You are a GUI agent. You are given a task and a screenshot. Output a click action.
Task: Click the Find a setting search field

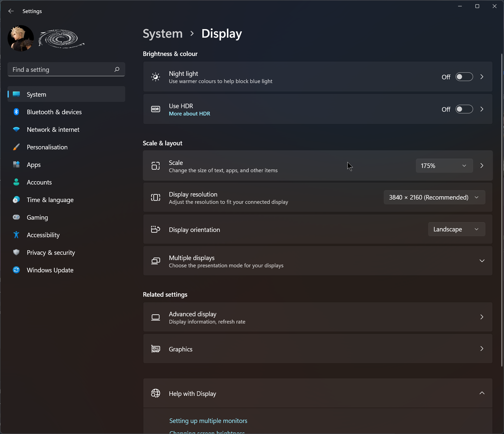coord(67,70)
